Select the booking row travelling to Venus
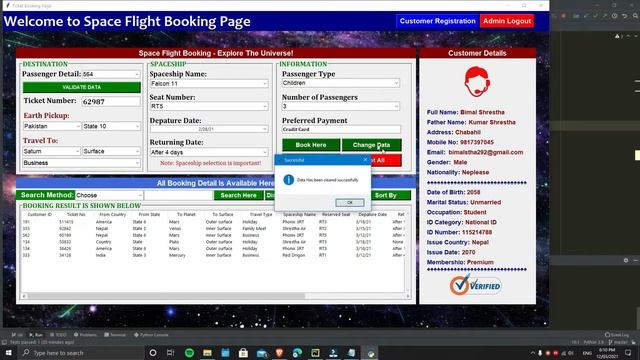The height and width of the screenshot is (360, 640). point(213,229)
